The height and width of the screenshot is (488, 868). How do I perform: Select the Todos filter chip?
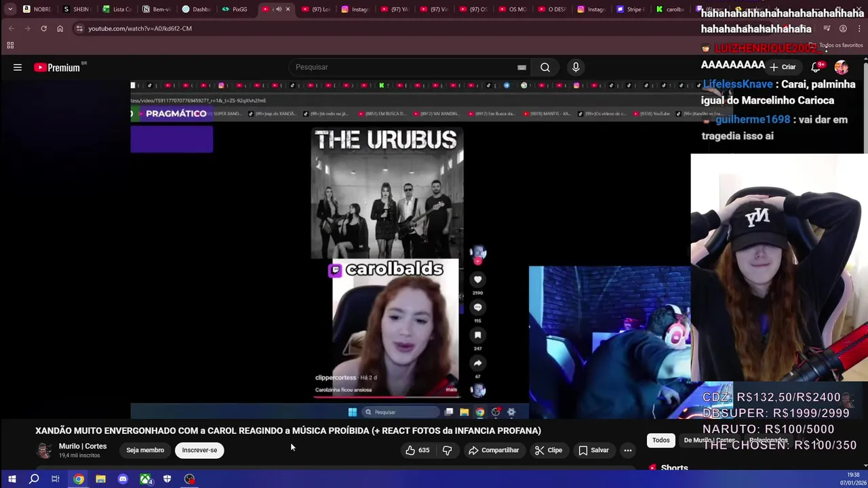[x=660, y=441]
